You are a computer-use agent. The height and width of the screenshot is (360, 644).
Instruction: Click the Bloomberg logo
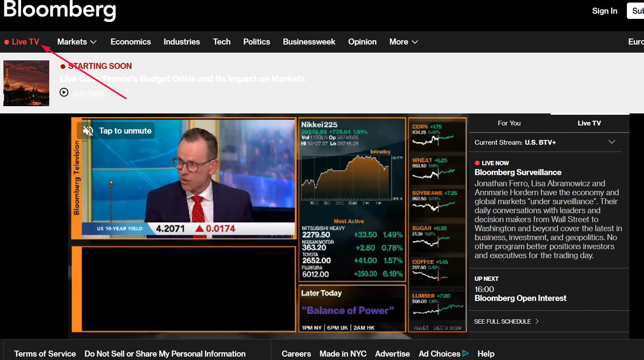[x=60, y=10]
